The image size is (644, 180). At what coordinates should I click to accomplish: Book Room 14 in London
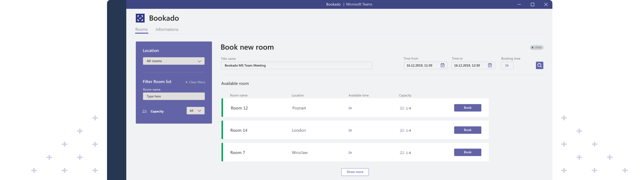(x=468, y=130)
